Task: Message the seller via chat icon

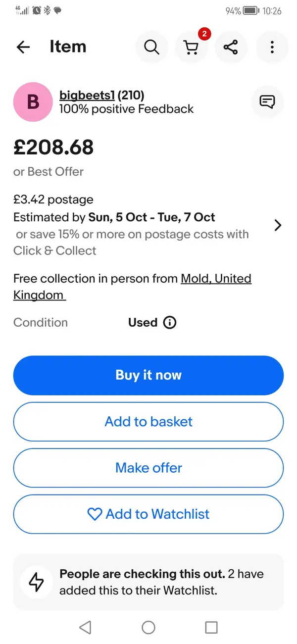Action: pos(267,102)
